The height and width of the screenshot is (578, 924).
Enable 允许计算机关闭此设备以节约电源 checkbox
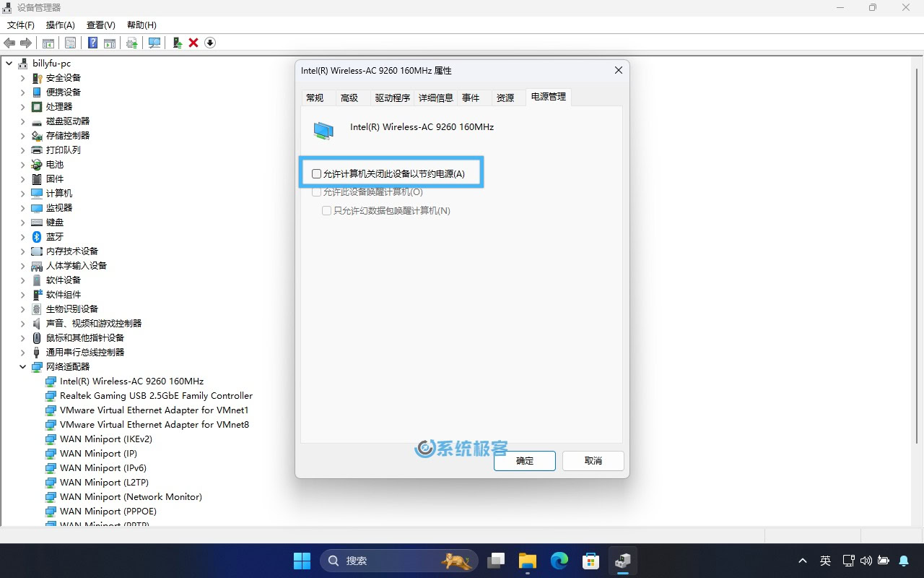pyautogui.click(x=316, y=173)
